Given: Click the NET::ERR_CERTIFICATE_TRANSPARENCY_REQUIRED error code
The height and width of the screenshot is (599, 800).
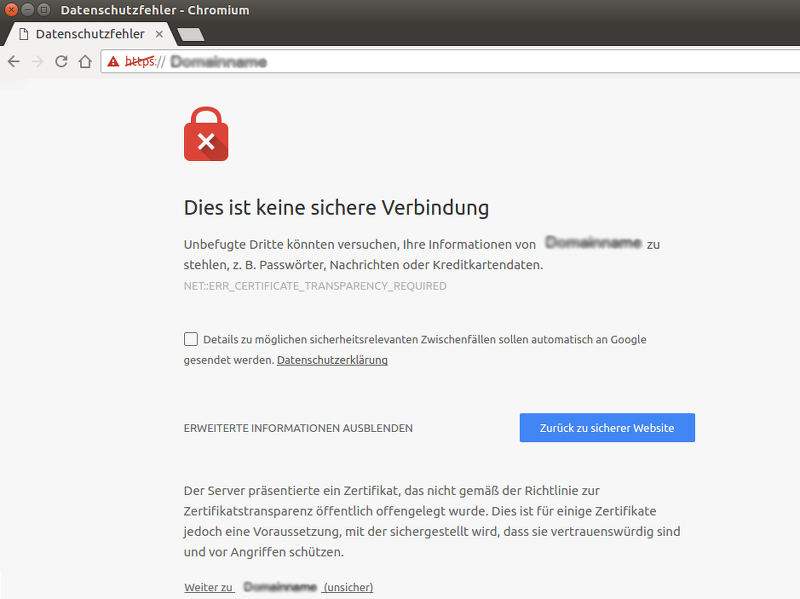Looking at the screenshot, I should pyautogui.click(x=315, y=286).
